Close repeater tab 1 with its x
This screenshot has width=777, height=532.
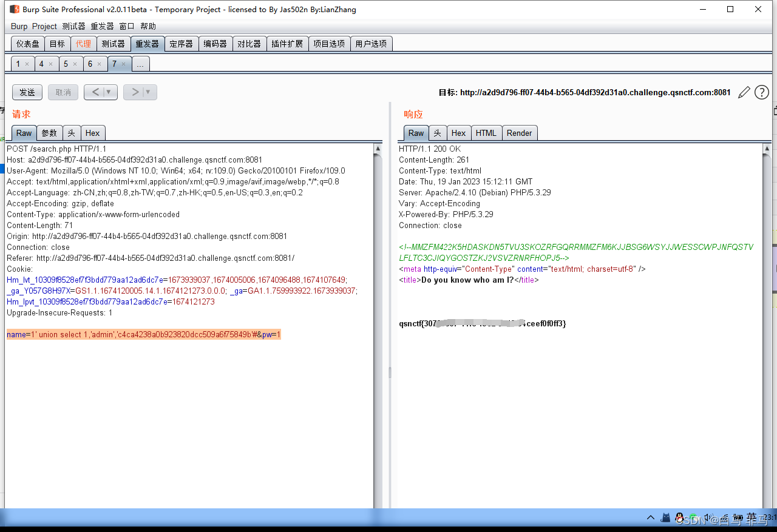(x=27, y=64)
